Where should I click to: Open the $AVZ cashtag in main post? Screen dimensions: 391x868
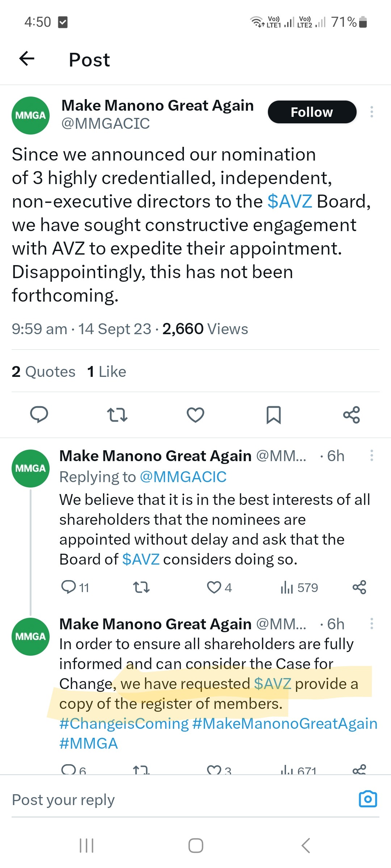(290, 201)
